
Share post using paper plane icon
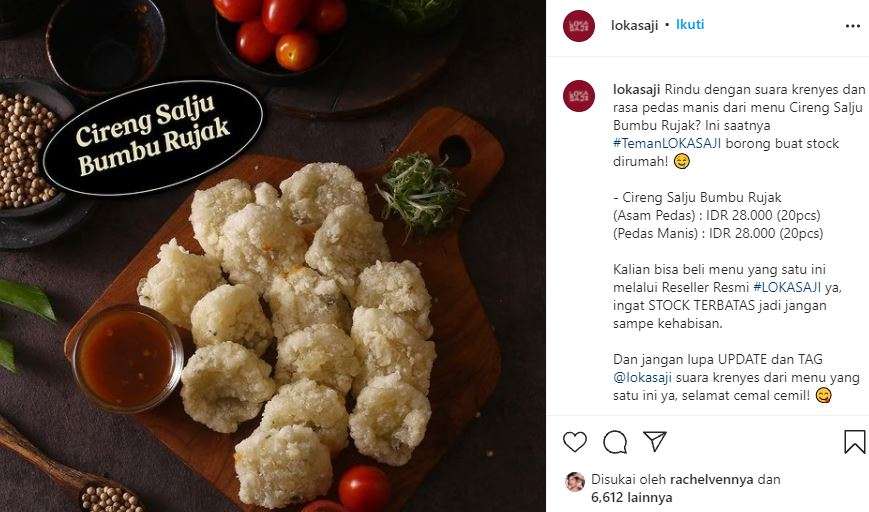[x=655, y=441]
